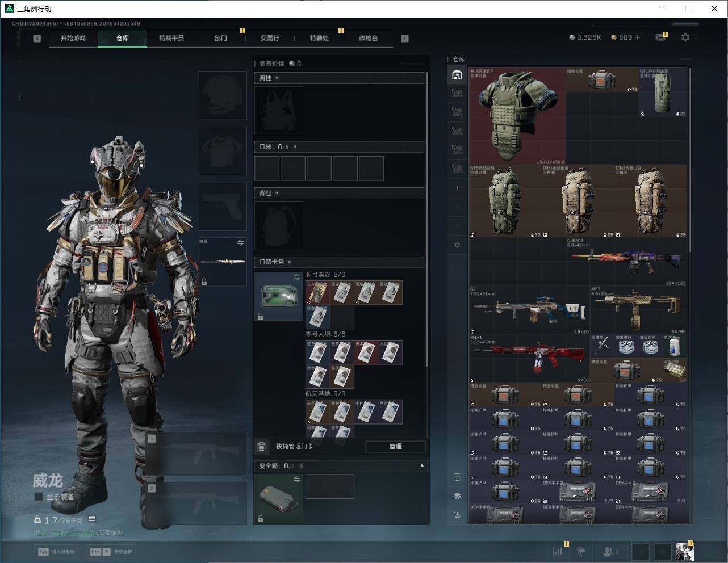Click the auto-sort stack icon in warehouse sidebar
Image resolution: width=728 pixels, height=563 pixels.
coord(457,496)
